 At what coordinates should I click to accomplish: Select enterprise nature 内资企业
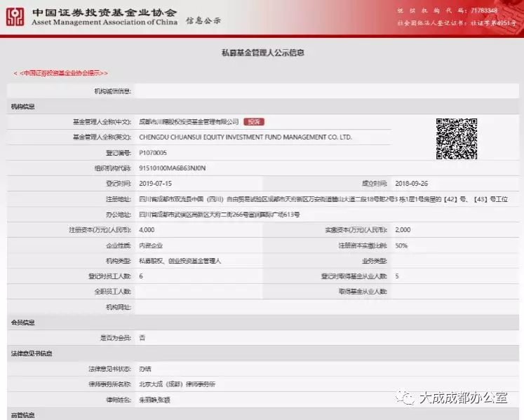pyautogui.click(x=151, y=245)
